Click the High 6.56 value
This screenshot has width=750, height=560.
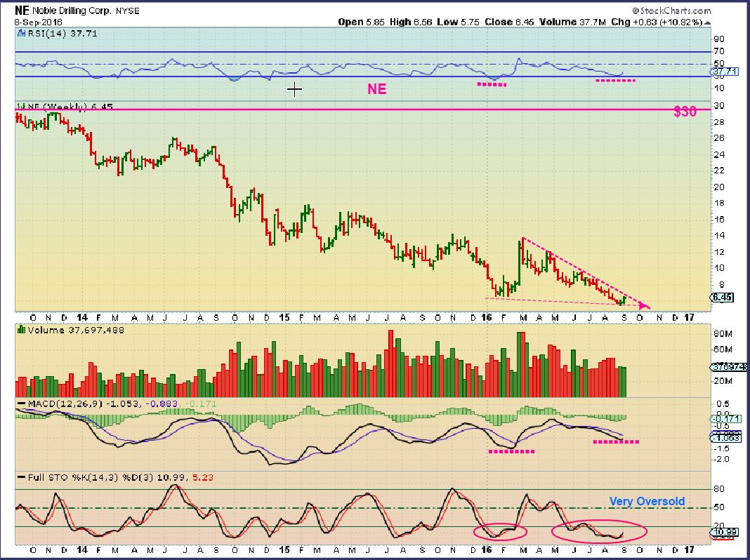point(411,22)
